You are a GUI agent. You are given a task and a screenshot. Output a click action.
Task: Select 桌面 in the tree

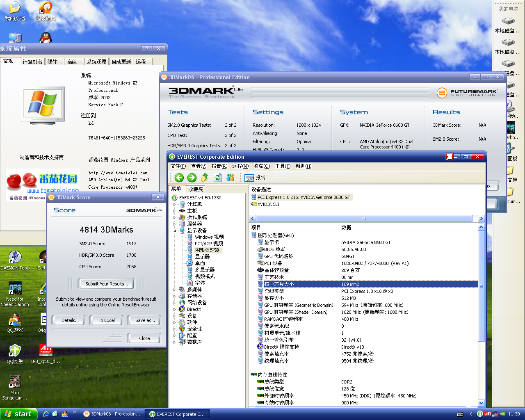[200, 263]
